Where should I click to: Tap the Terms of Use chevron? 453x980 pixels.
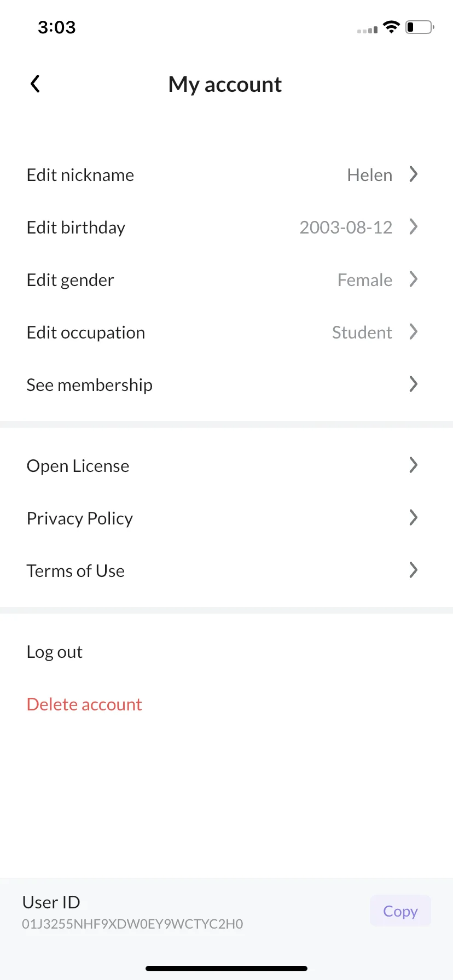414,570
